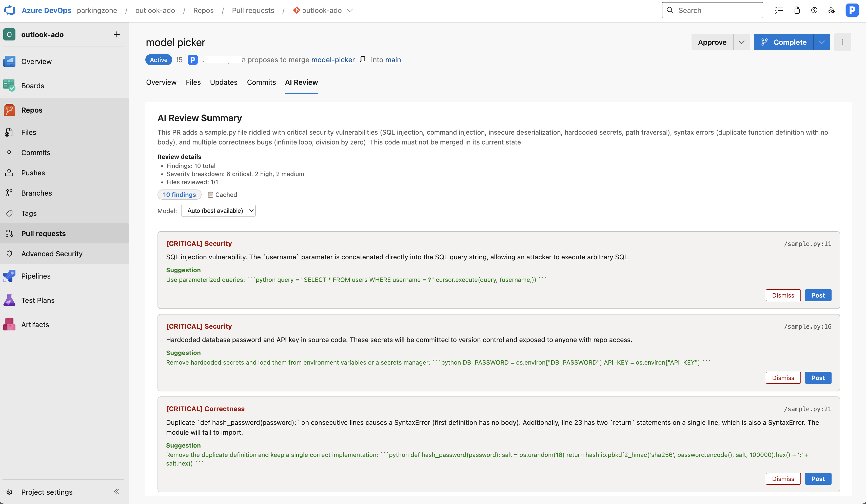Open the Azure DevOps home logo

(x=10, y=10)
